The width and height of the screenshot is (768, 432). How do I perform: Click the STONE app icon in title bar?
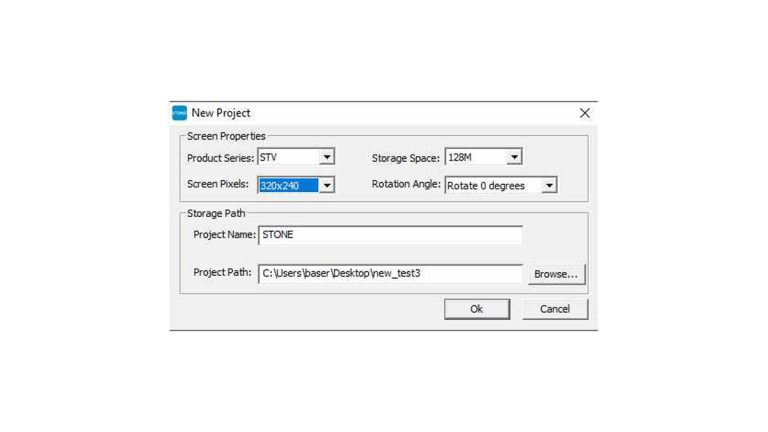pyautogui.click(x=179, y=113)
